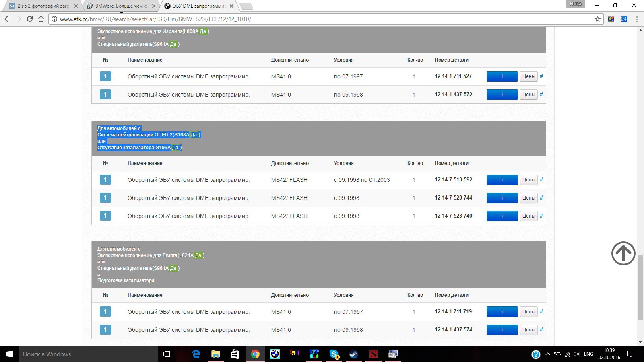Image resolution: width=644 pixels, height=362 pixels.
Task: Open info for part 12 14 1 437 572
Action: point(502,95)
